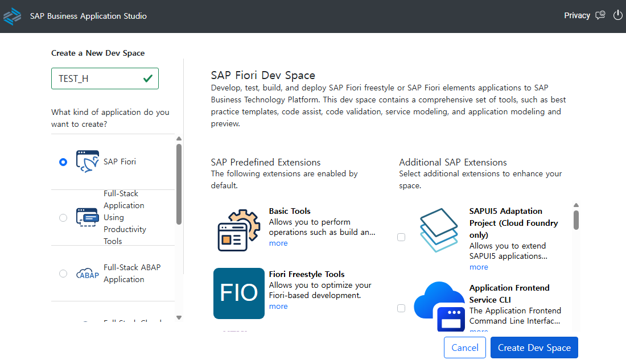The width and height of the screenshot is (626, 364).
Task: Click the SAPUI5 Adaptation Project layers icon
Action: point(438,230)
